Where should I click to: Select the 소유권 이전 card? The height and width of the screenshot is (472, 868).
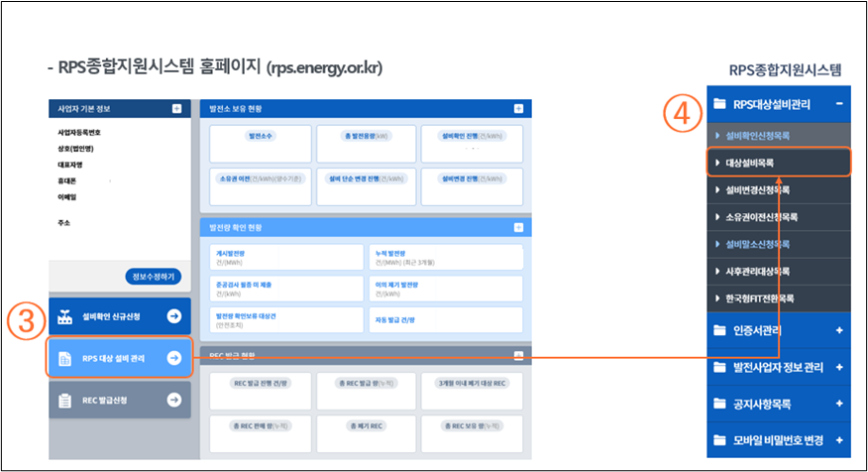tap(261, 186)
